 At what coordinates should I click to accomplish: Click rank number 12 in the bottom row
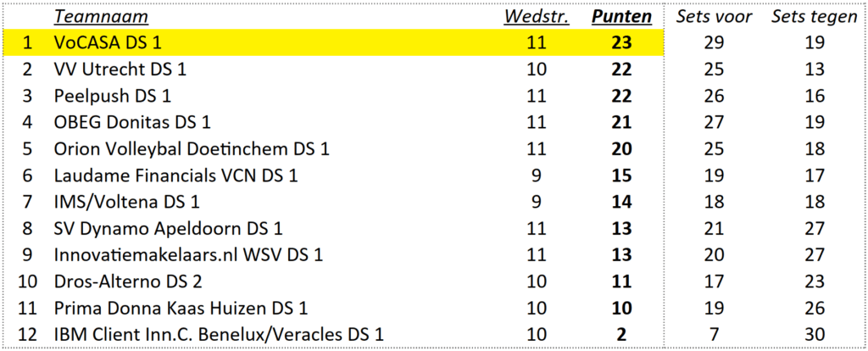coord(27,334)
